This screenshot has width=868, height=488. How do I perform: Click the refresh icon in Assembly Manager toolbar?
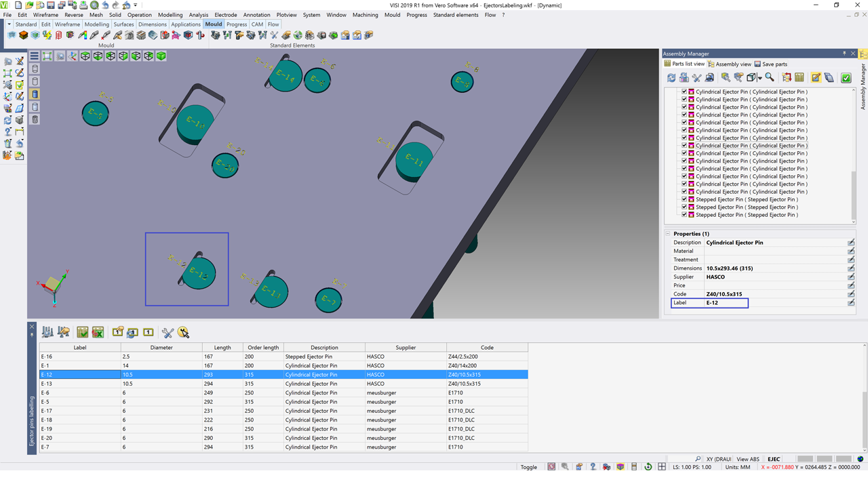(x=671, y=78)
